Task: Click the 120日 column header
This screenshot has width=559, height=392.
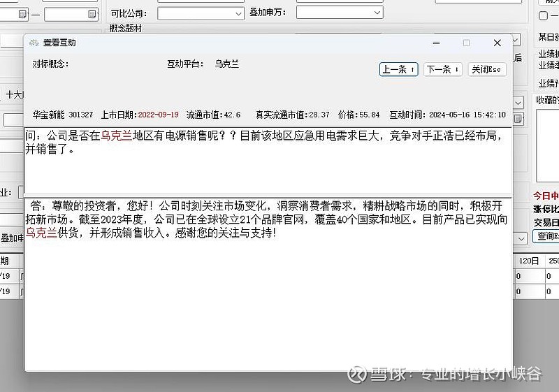Action: [x=529, y=261]
